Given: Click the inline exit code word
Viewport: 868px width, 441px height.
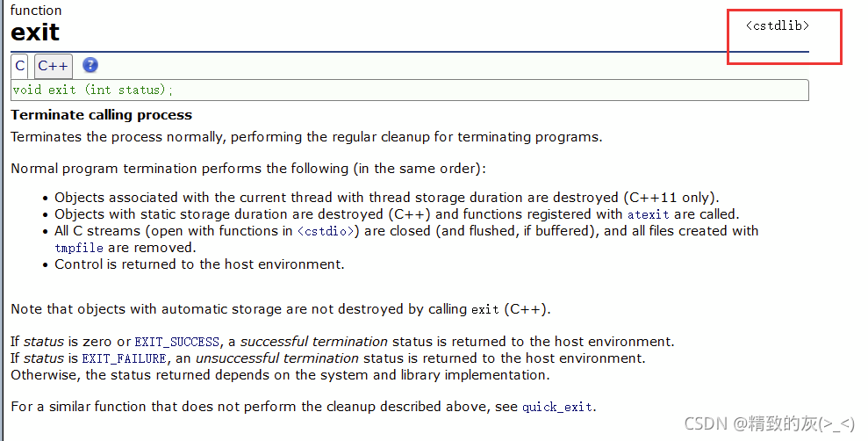Looking at the screenshot, I should click(x=485, y=309).
